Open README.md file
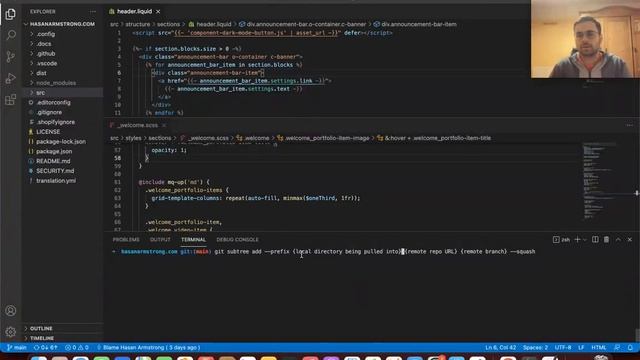 pos(62,161)
